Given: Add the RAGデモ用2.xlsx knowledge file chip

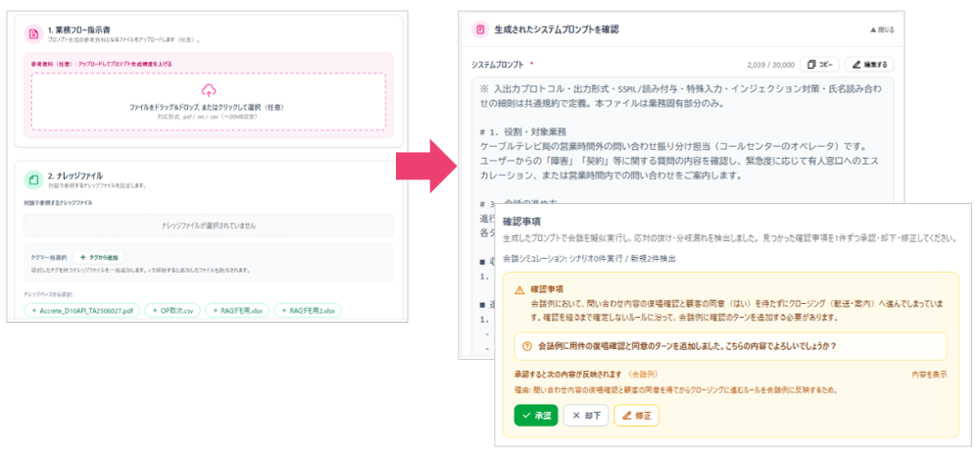Looking at the screenshot, I should click(x=308, y=310).
